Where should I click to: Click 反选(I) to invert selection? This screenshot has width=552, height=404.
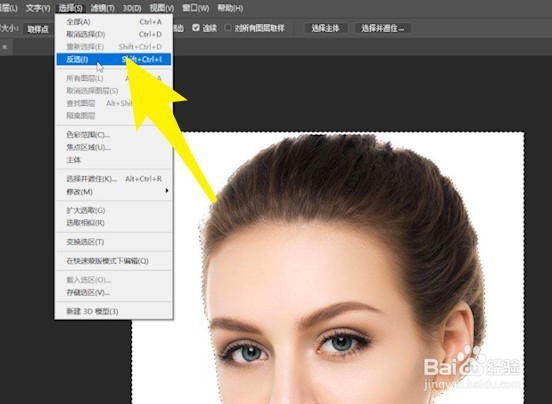(x=114, y=59)
